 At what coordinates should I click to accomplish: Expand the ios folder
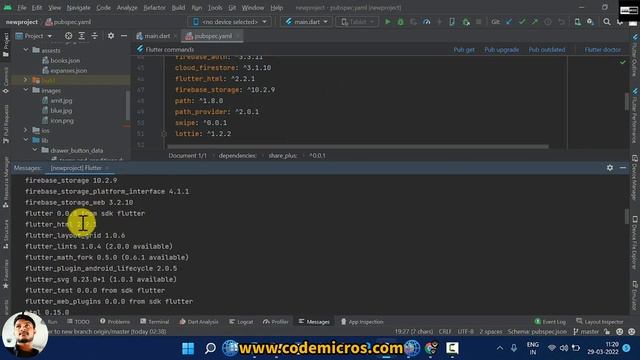click(26, 130)
